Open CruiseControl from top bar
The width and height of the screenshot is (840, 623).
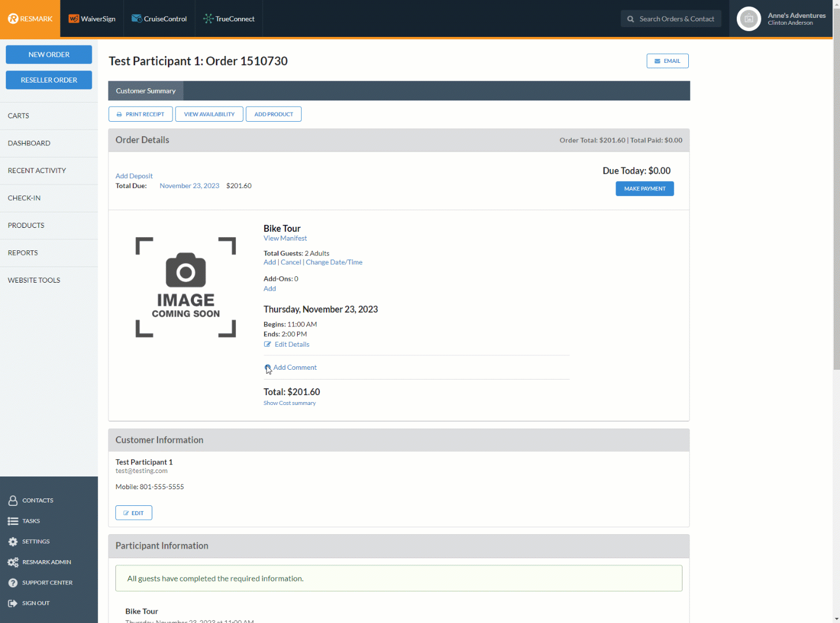(159, 18)
